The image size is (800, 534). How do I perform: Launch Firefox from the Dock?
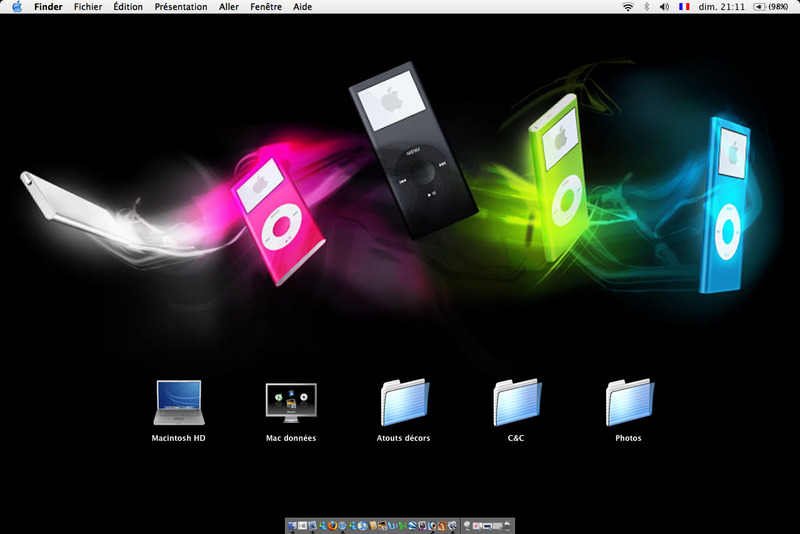click(332, 525)
